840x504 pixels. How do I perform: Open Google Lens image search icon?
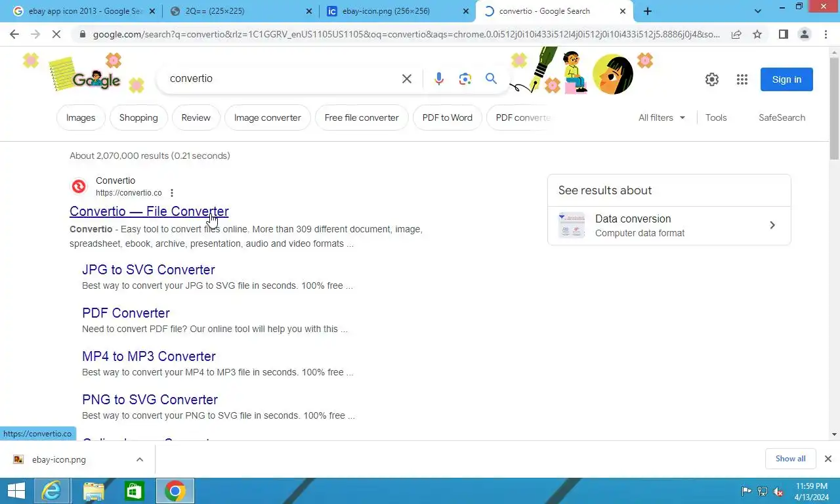[465, 79]
